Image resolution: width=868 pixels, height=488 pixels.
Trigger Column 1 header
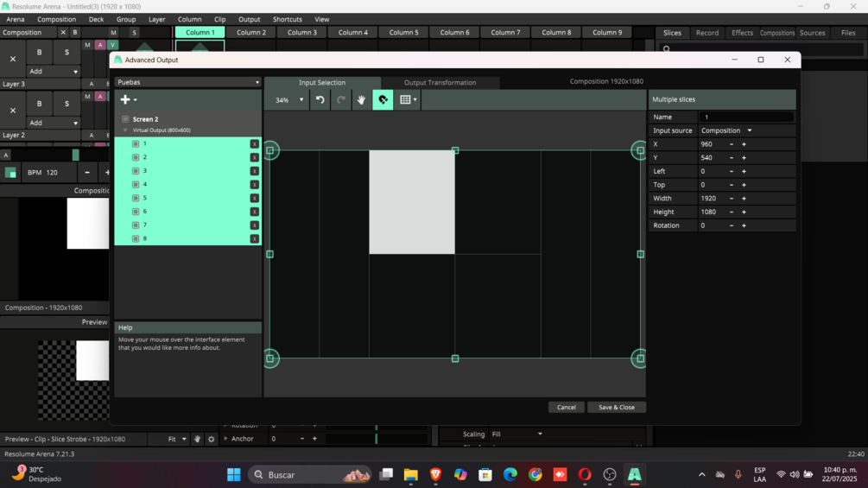pyautogui.click(x=200, y=32)
